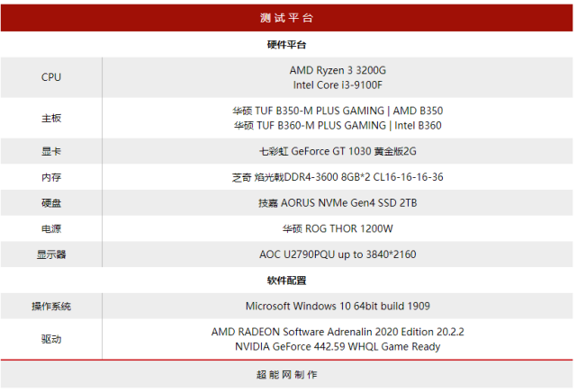Select the 软件配置 section heading
This screenshot has height=392, width=577.
286,281
